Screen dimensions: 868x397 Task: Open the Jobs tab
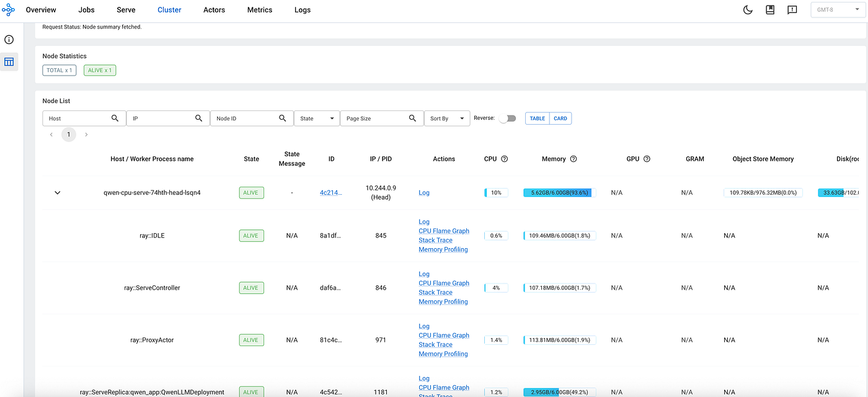click(x=87, y=10)
